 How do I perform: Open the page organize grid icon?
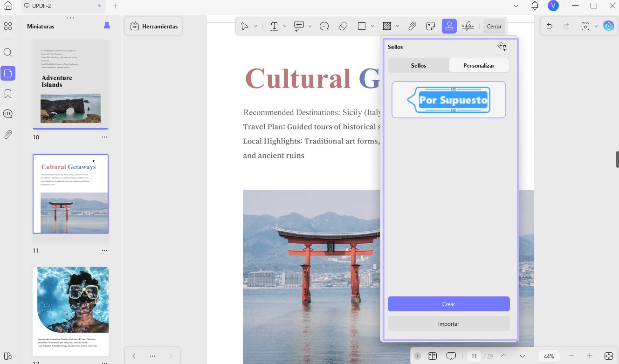click(x=7, y=26)
